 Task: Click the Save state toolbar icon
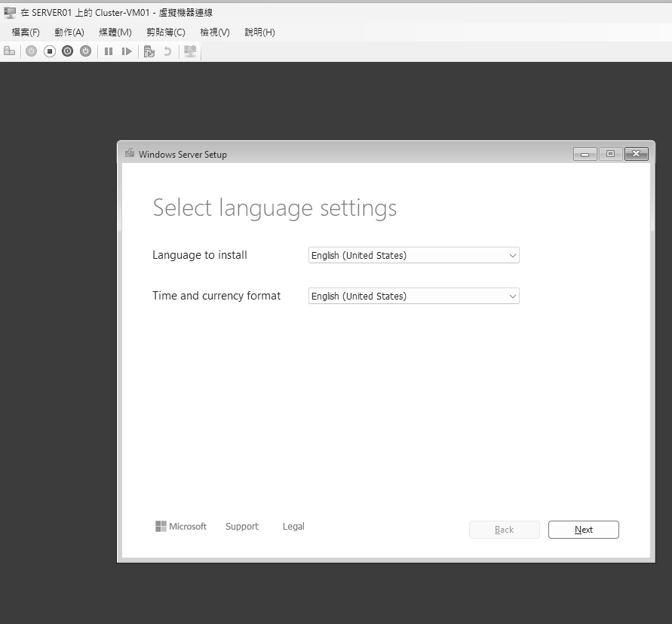[86, 51]
